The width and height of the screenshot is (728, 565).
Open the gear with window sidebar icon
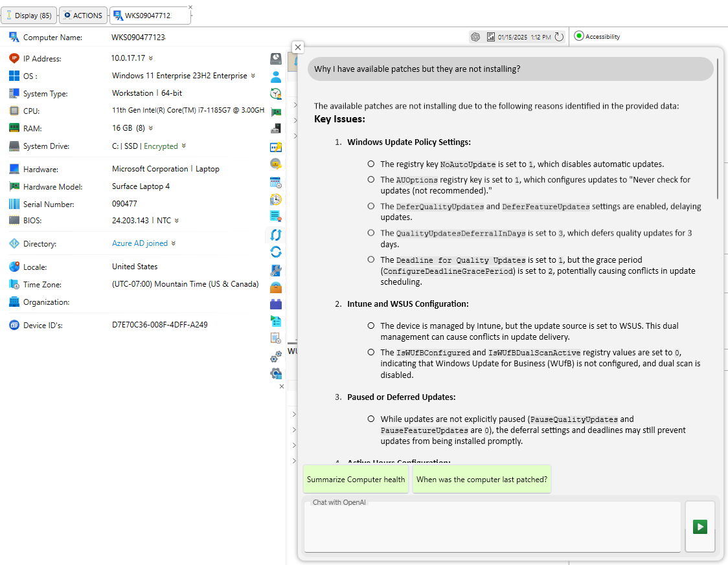[x=276, y=373]
